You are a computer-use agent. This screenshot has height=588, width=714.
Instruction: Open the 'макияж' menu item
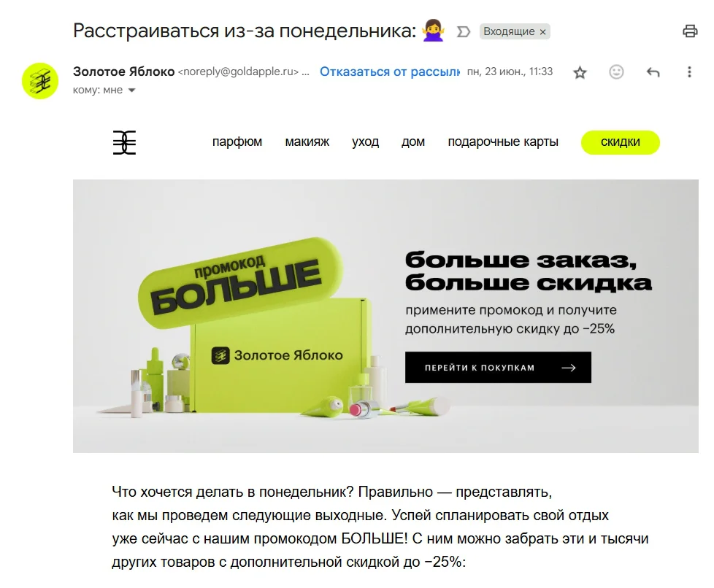point(307,142)
